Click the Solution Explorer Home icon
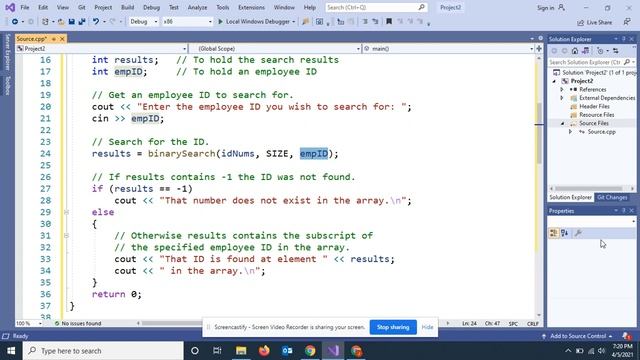640x360 pixels. point(575,51)
